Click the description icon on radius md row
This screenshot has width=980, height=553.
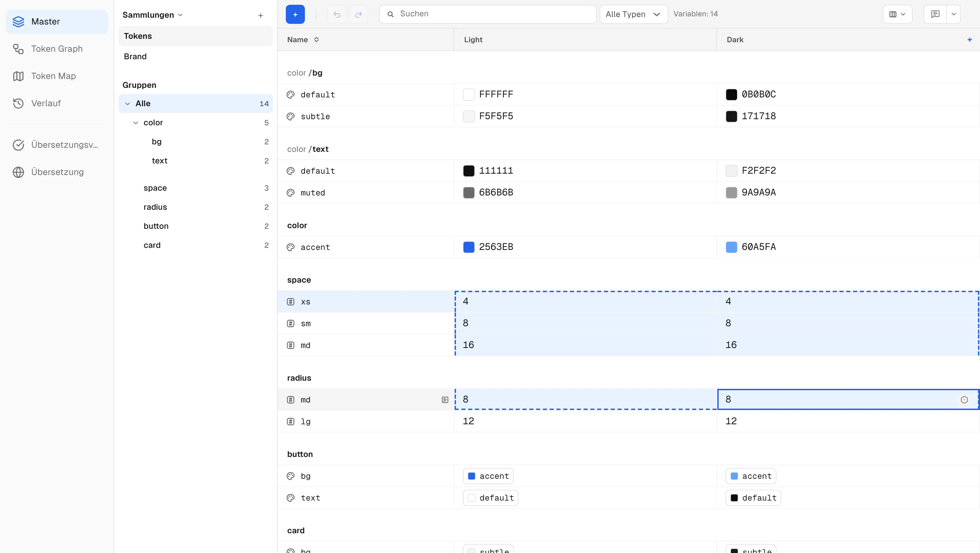pyautogui.click(x=445, y=400)
